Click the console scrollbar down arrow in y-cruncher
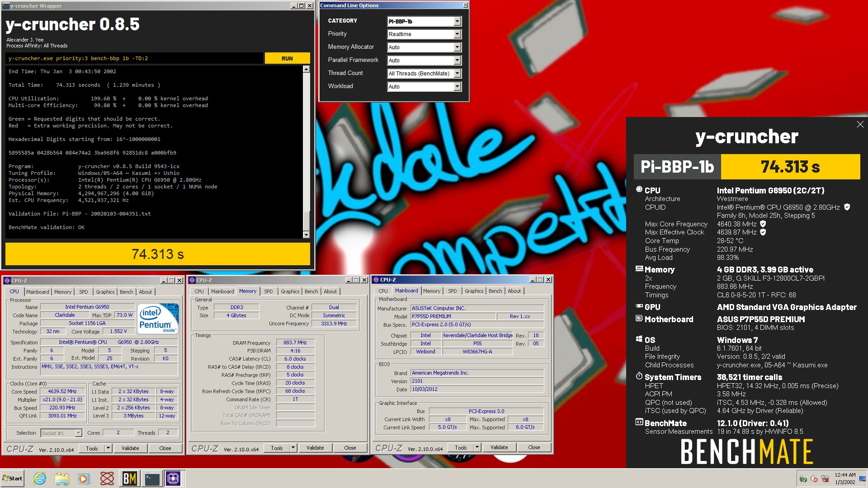Image resolution: width=868 pixels, height=488 pixels. [306, 235]
